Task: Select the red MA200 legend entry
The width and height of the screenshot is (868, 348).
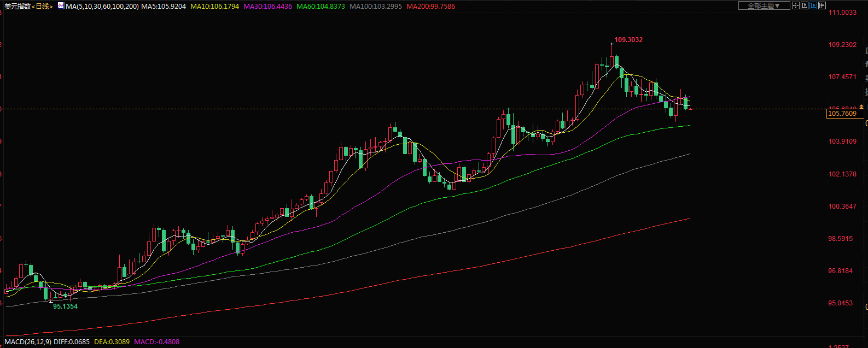Action: [431, 7]
